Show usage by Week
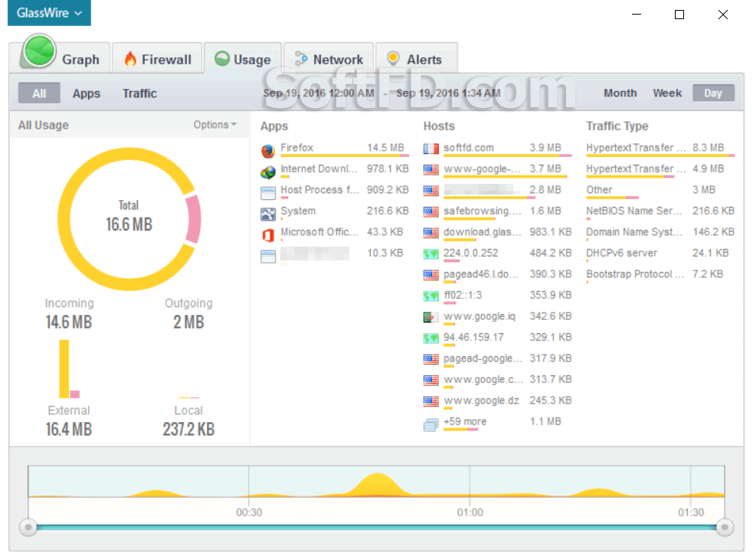Screen dimensions: 753x560 click(667, 93)
